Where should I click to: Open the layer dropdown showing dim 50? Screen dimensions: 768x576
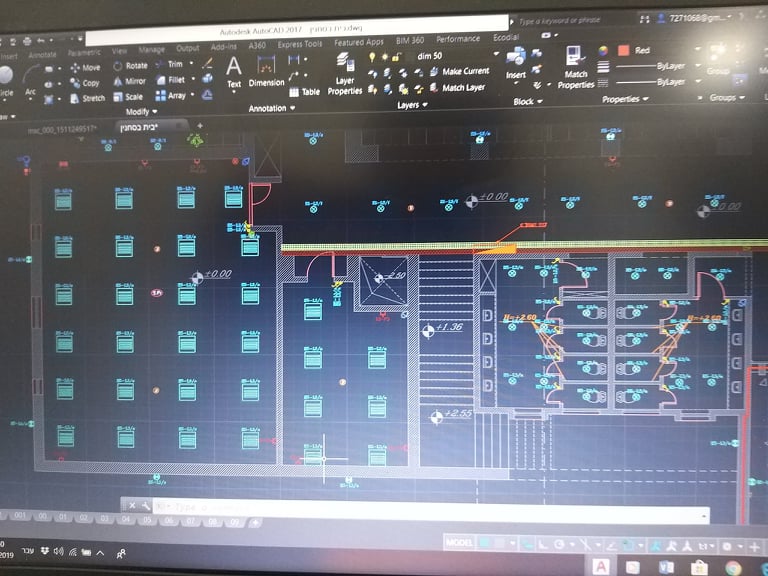456,55
